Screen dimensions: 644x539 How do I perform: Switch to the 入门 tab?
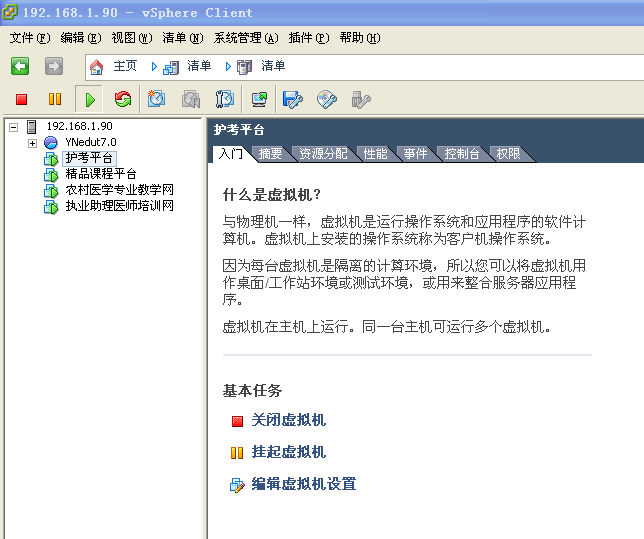tap(231, 154)
